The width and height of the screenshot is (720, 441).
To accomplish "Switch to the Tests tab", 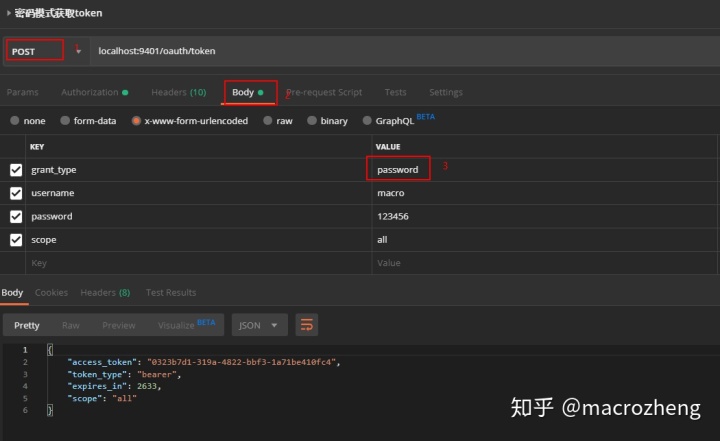I will [x=395, y=92].
